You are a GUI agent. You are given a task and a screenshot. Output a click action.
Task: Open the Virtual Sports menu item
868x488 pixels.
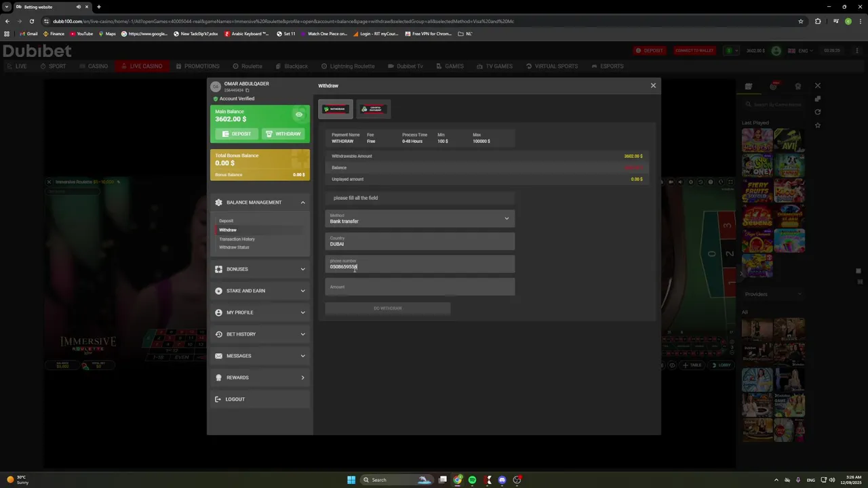(x=552, y=66)
